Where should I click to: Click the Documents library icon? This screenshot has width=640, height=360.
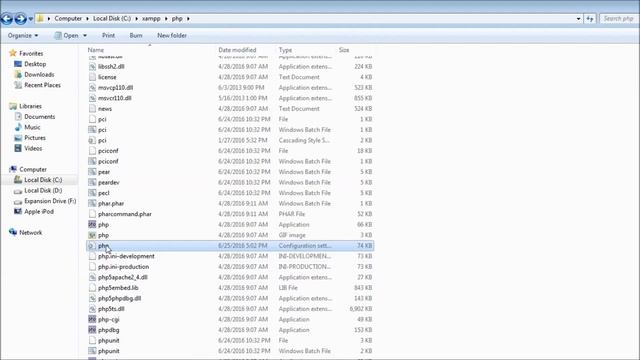pos(18,117)
